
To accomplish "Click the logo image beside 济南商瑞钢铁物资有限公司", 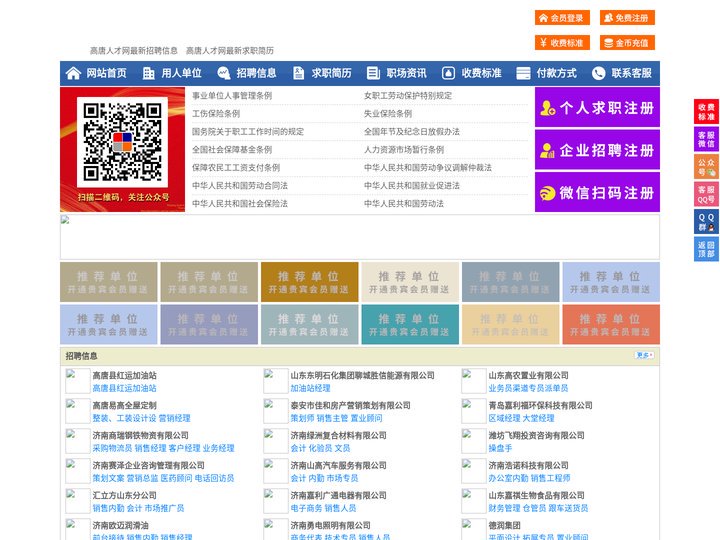I will [78, 441].
